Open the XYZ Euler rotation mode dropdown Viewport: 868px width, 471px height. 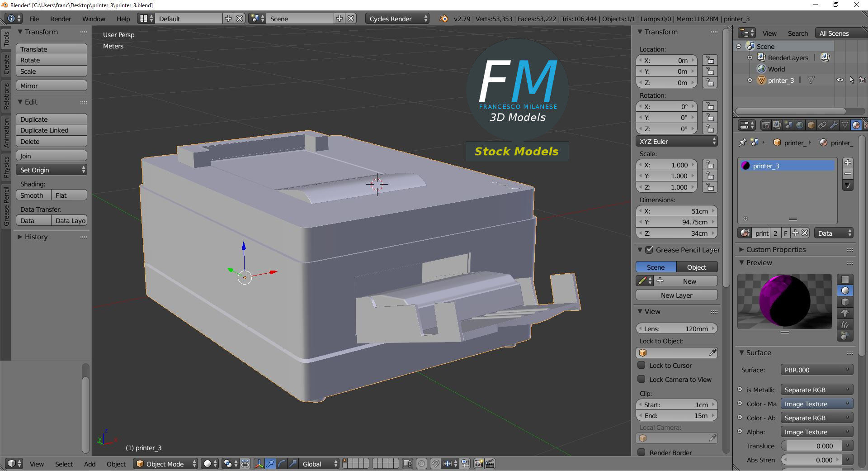point(676,141)
